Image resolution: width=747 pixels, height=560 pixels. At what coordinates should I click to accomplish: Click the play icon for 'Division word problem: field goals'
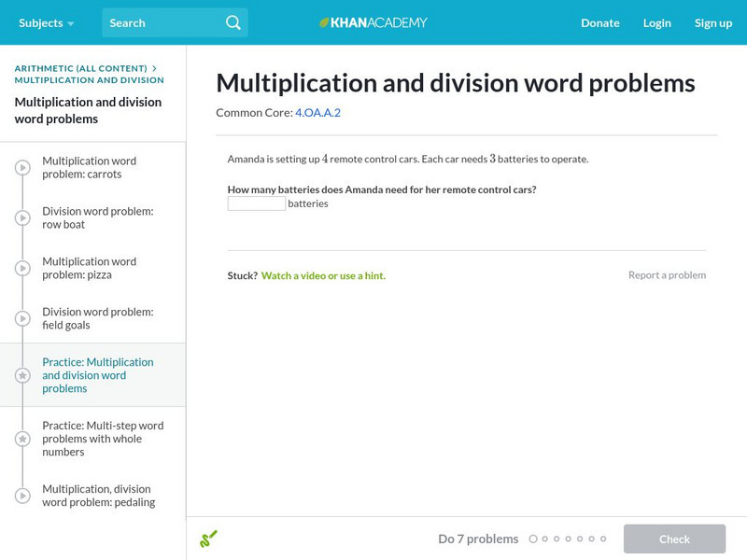[21, 318]
